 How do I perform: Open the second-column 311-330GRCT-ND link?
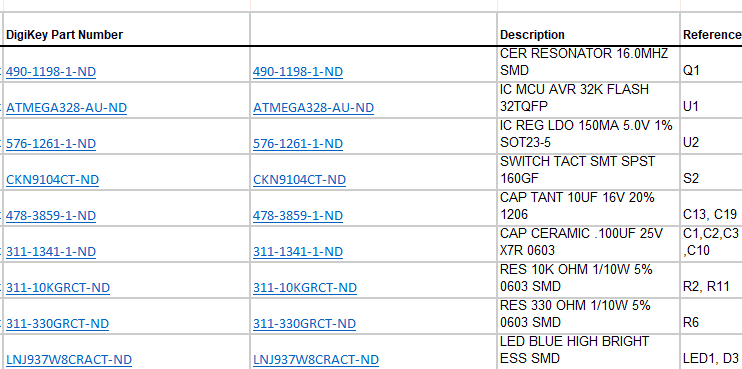[x=304, y=324]
